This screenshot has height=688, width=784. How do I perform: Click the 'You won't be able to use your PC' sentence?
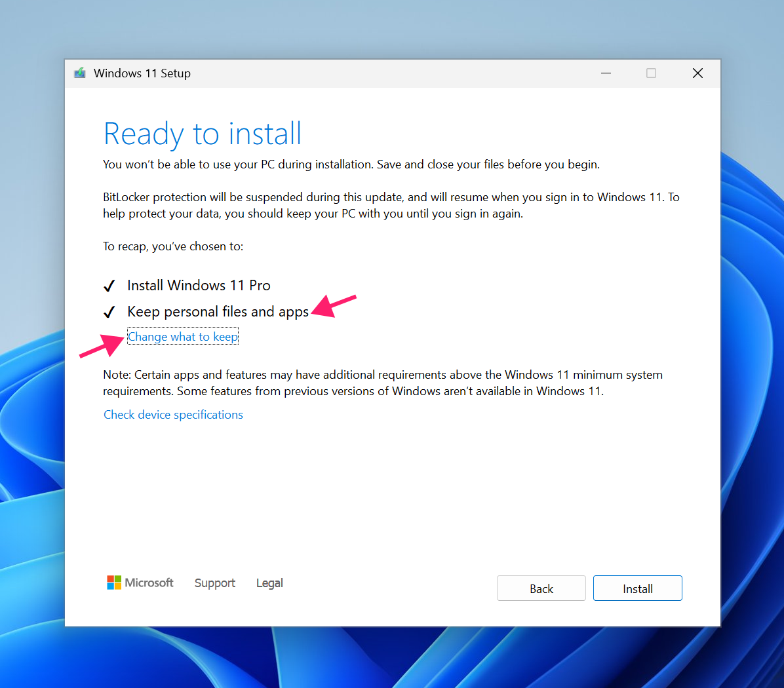tap(351, 164)
